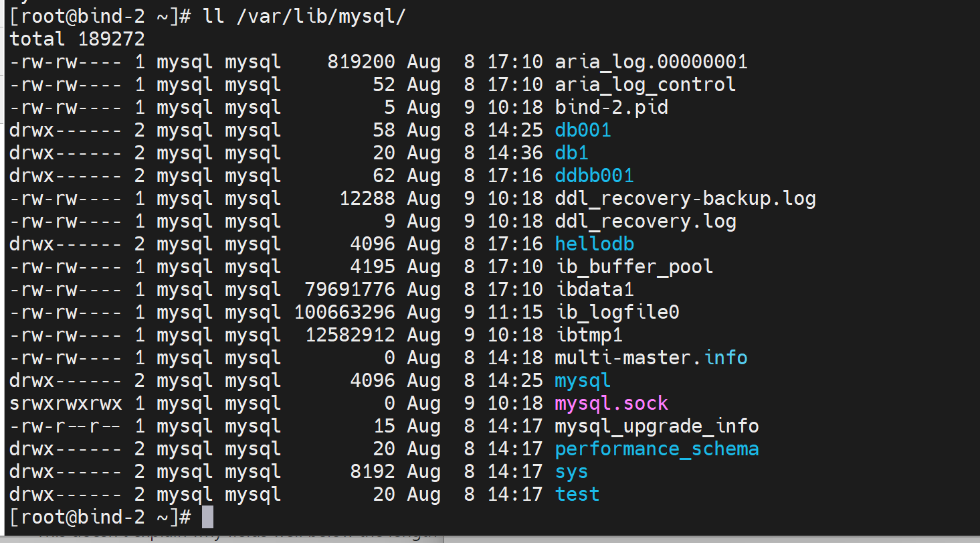
Task: Click the aria_log.00000001 filename
Action: (651, 62)
